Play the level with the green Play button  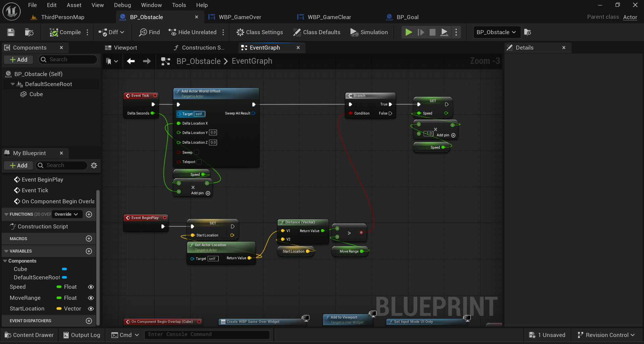point(409,32)
